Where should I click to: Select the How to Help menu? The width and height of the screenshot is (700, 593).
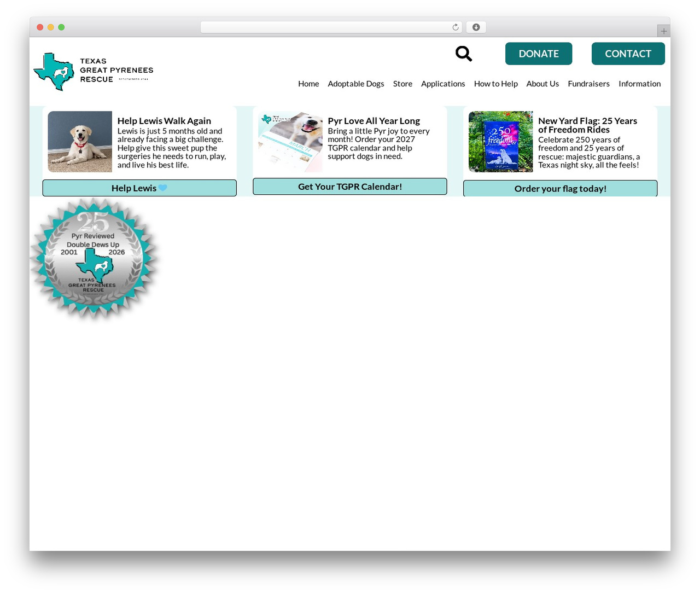496,84
